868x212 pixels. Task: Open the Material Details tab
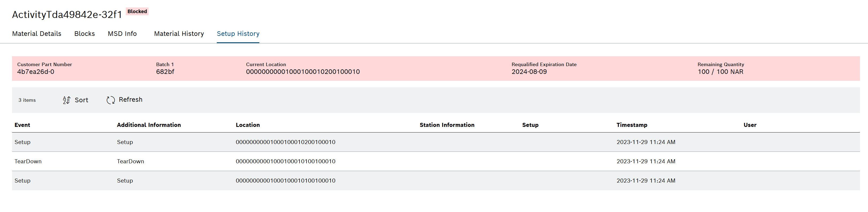tap(37, 34)
